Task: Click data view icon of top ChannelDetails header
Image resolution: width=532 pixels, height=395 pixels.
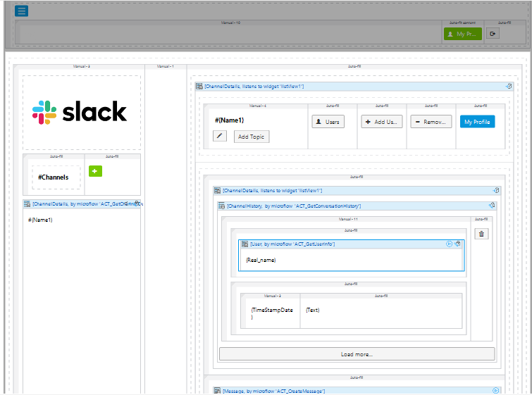Action: pos(199,87)
